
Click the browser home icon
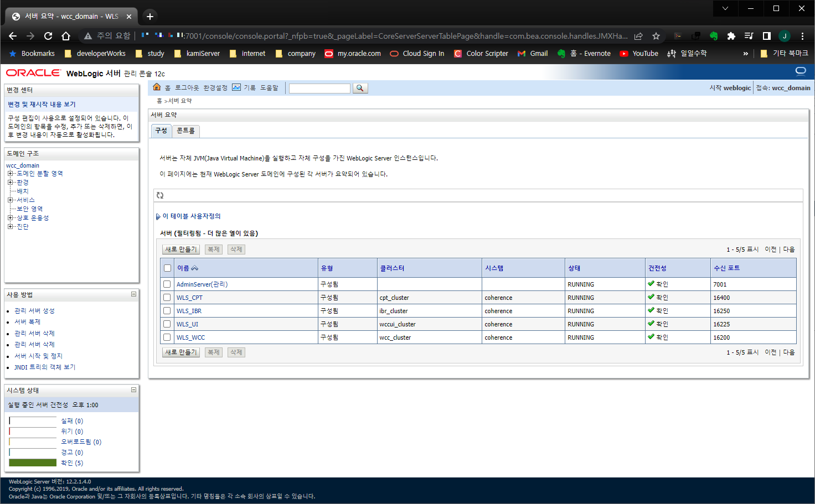pyautogui.click(x=66, y=36)
